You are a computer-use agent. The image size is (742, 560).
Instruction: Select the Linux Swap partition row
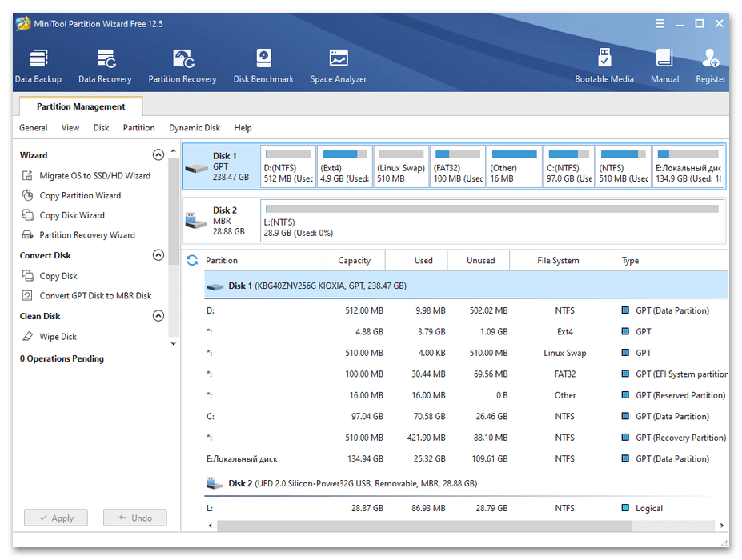click(464, 353)
